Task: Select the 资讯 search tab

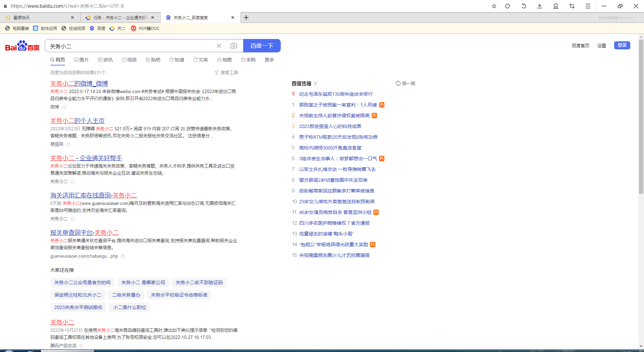Action: (105, 60)
